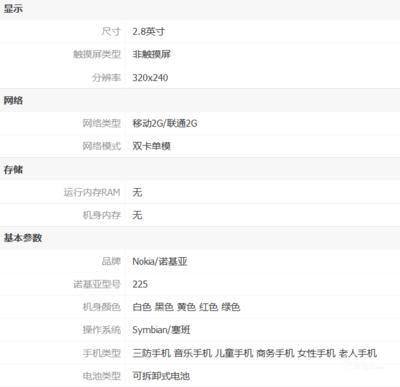Select the resolution value 320x240
400x387 pixels.
pyautogui.click(x=150, y=78)
